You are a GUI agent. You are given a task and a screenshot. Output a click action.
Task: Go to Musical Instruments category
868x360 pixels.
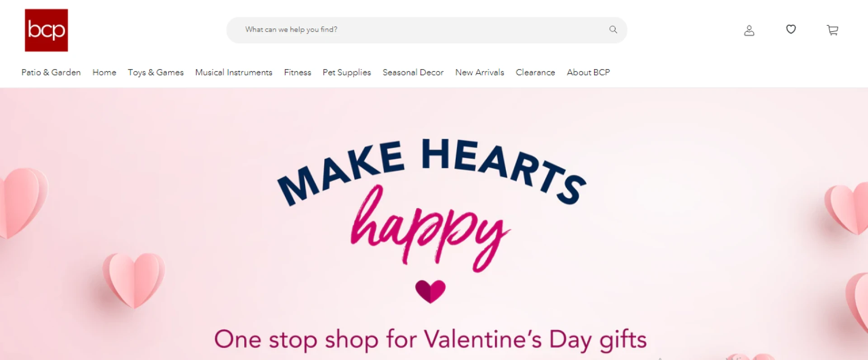(234, 72)
